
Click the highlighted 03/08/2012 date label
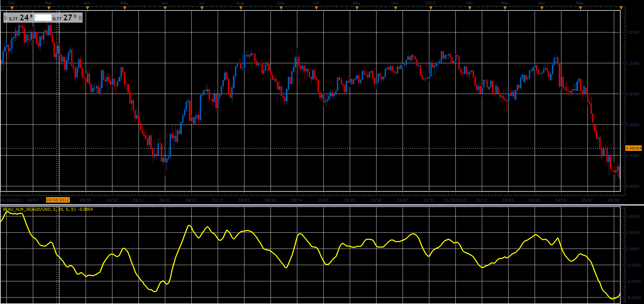[x=58, y=200]
